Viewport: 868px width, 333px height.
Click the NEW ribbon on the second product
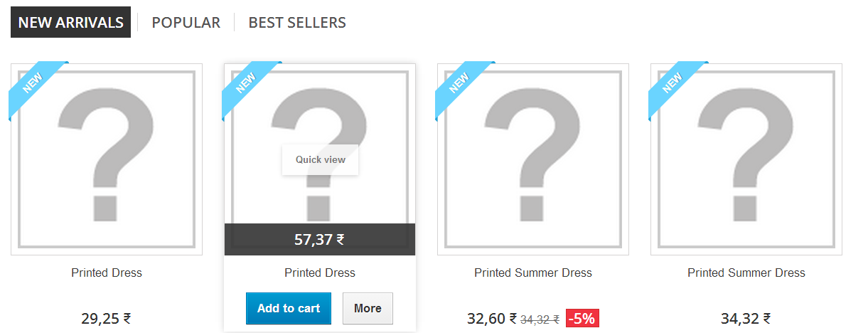pos(247,85)
